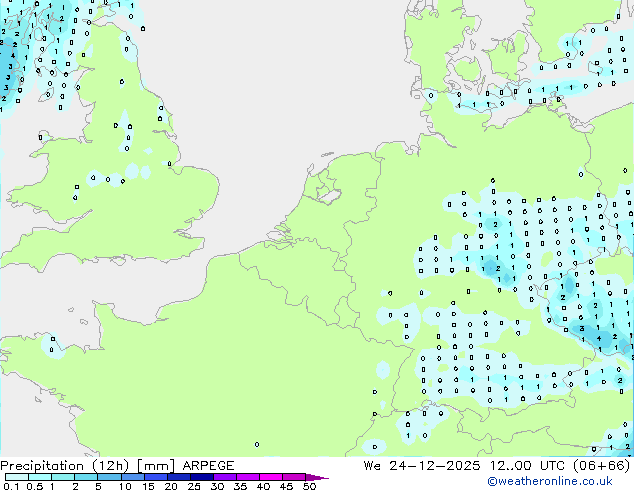Click the 0.1–0.5 mm legend color swatch

coord(17,477)
